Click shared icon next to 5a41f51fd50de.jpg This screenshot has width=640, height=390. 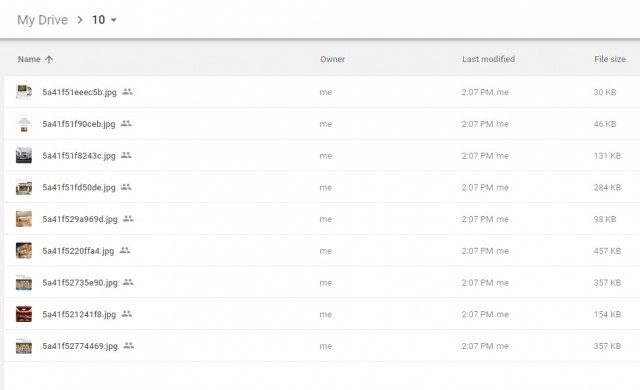click(126, 187)
